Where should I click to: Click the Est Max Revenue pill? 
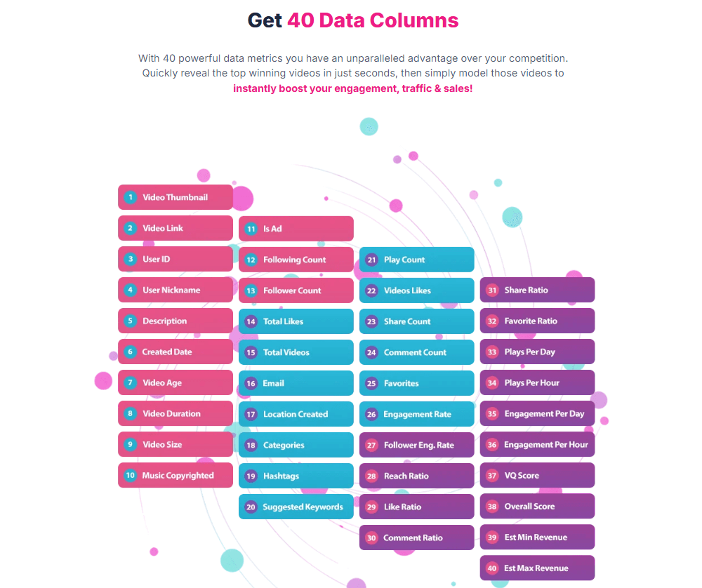point(538,568)
